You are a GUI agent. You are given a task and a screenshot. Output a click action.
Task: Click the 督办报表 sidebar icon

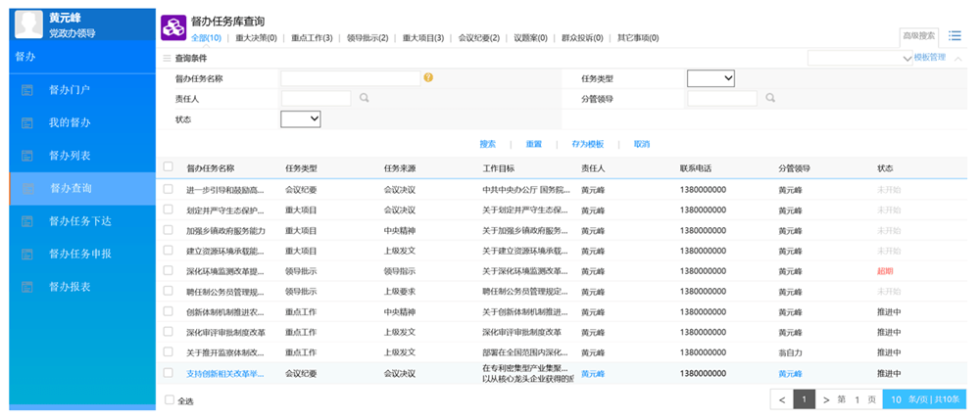tap(27, 287)
